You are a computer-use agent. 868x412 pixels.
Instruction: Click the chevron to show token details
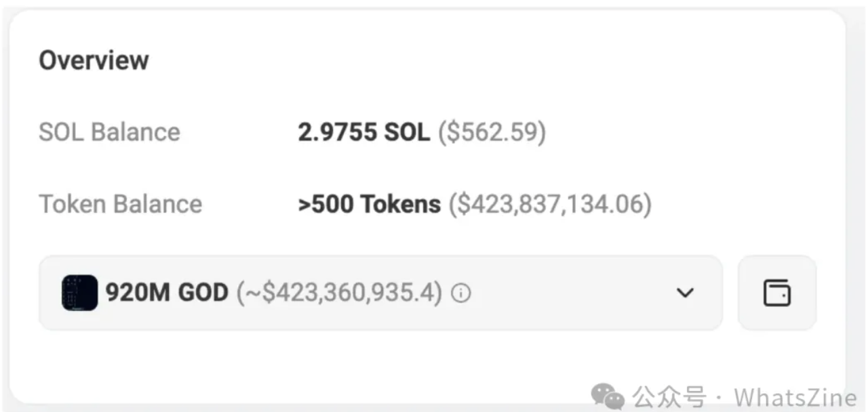click(x=685, y=293)
